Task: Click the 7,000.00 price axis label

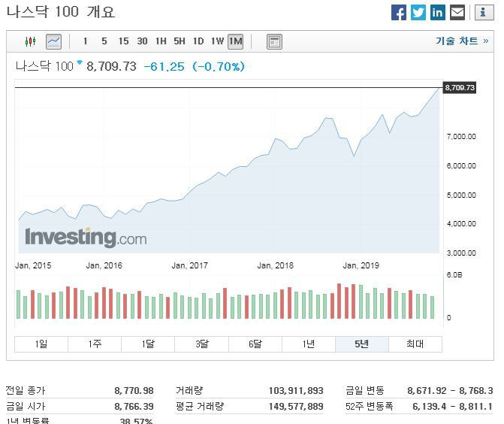Action: pyautogui.click(x=461, y=137)
